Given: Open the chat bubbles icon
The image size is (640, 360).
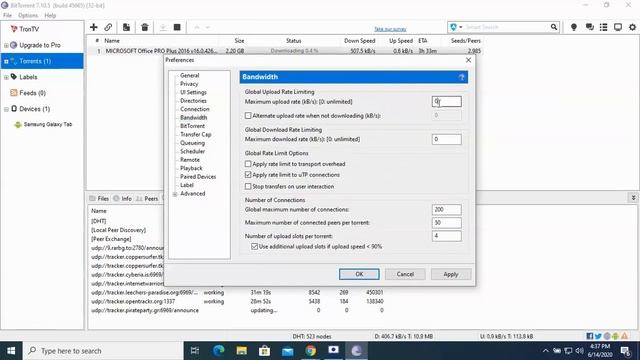Looking at the screenshot, I should [x=589, y=27].
